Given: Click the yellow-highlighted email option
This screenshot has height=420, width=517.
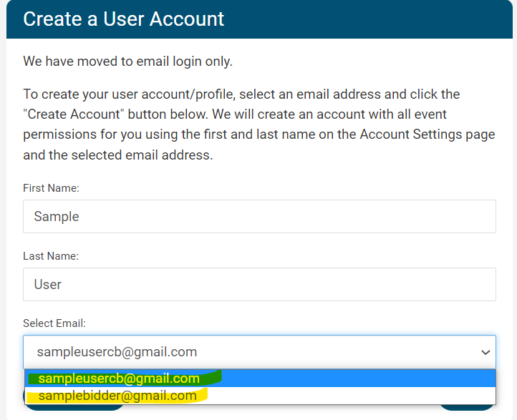Looking at the screenshot, I should pyautogui.click(x=117, y=396).
